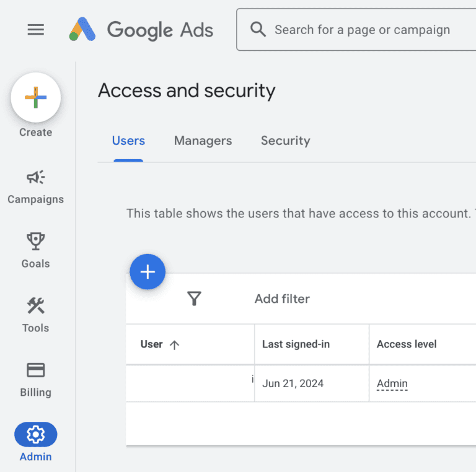Open Tools in the sidebar
The image size is (476, 472).
click(36, 315)
